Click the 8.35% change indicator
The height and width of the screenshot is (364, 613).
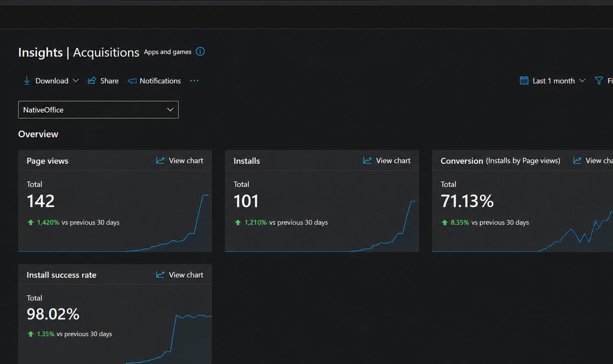tap(460, 223)
